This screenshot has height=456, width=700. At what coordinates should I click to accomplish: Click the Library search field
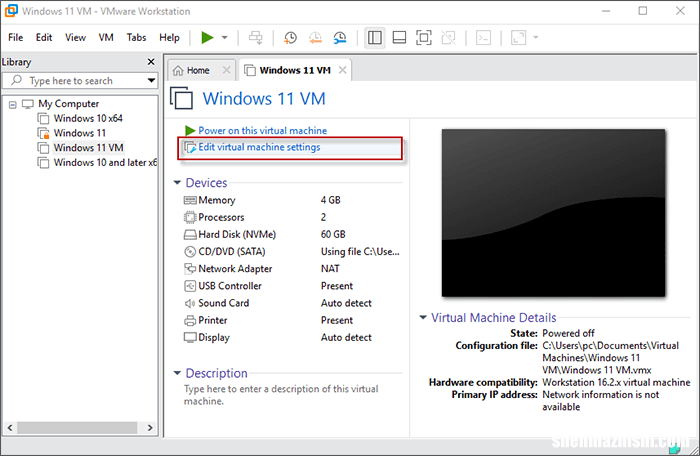[x=80, y=80]
